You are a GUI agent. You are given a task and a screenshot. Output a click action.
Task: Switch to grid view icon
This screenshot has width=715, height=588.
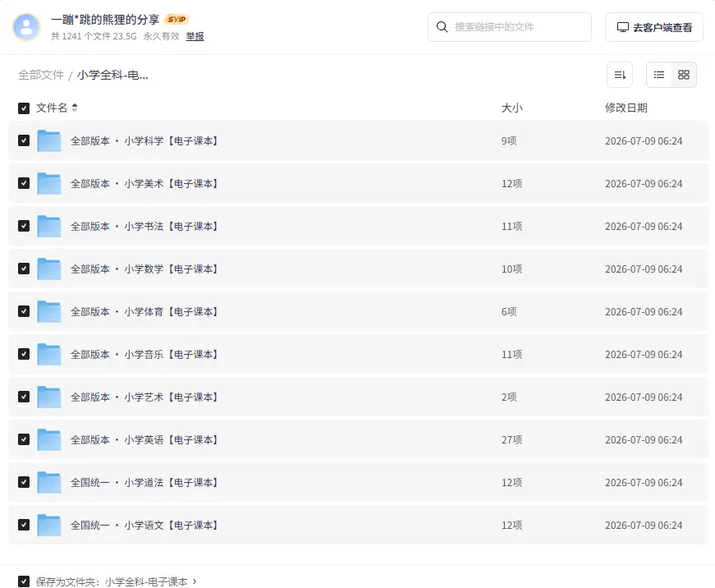click(x=684, y=75)
